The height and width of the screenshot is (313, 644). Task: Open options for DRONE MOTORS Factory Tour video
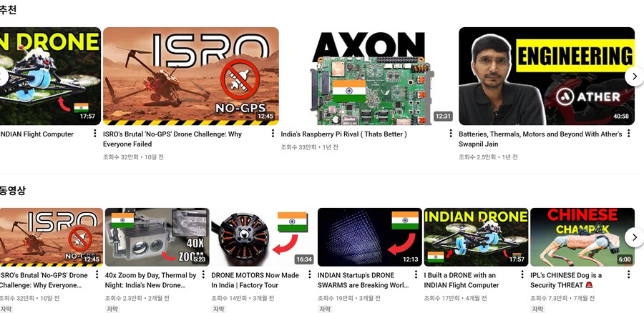(309, 275)
